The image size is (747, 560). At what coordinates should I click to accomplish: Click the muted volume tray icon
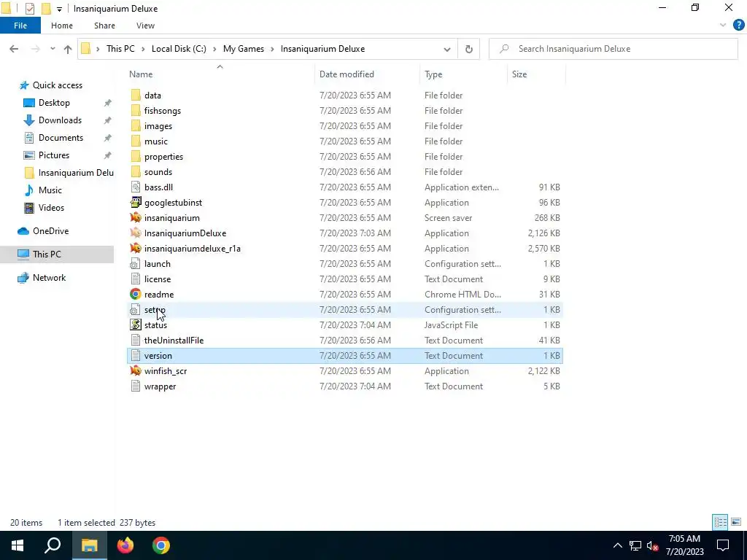coord(653,545)
